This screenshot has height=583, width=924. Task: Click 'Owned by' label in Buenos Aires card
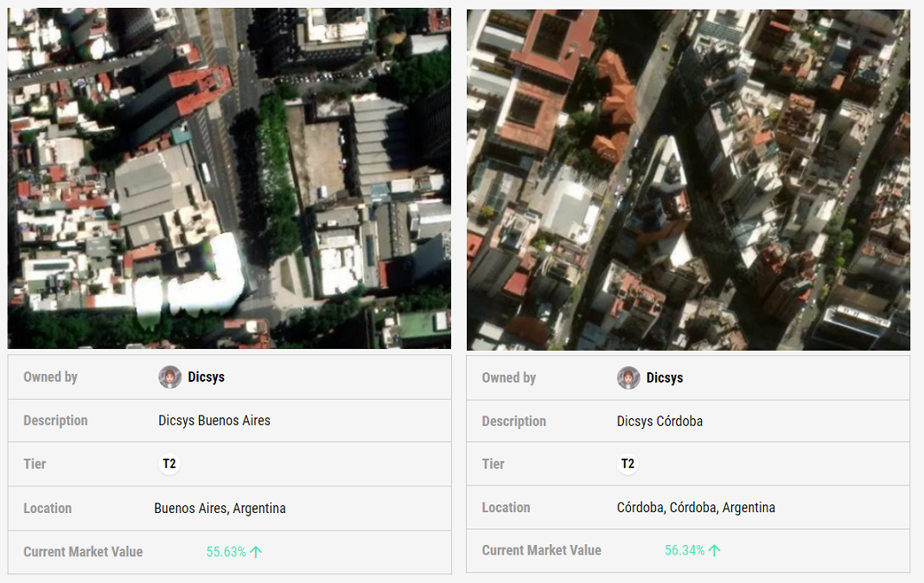50,377
